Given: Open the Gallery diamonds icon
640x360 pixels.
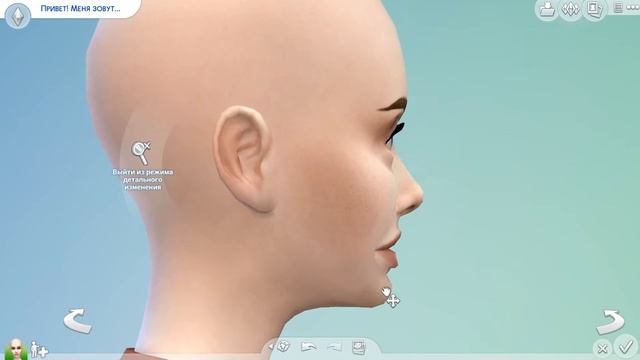Looking at the screenshot, I should click(571, 9).
